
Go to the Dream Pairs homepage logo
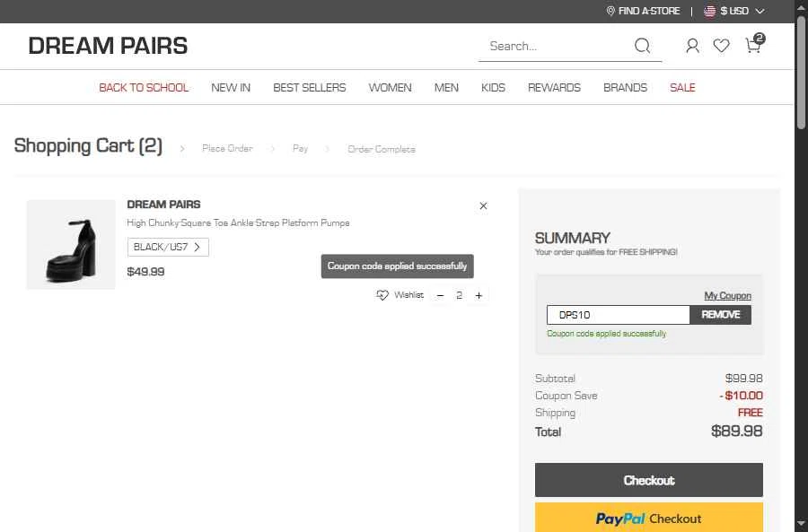(x=108, y=46)
